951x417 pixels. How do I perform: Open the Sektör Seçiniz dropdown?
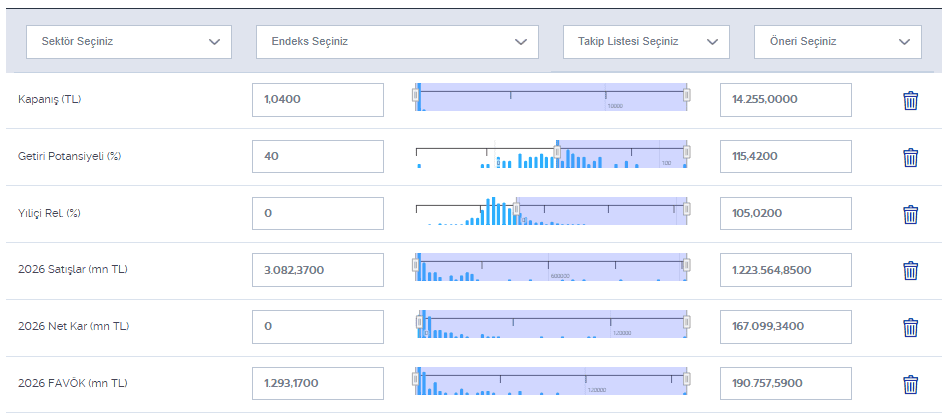(x=128, y=42)
